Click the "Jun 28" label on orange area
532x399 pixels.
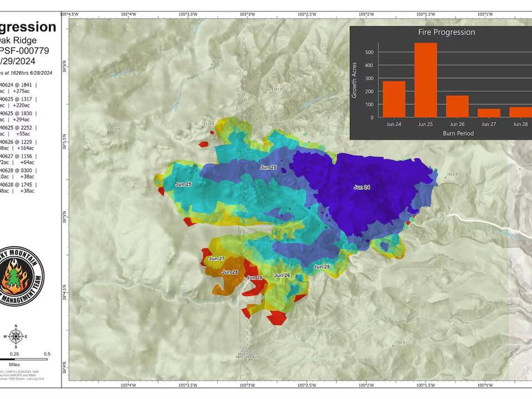(229, 272)
